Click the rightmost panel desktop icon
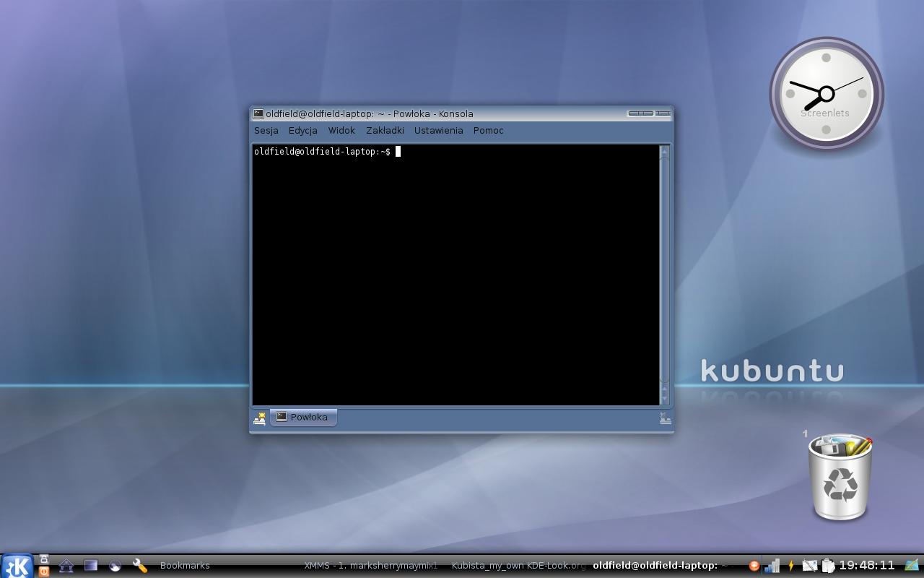Viewport: 924px width, 578px height. pyautogui.click(x=912, y=566)
